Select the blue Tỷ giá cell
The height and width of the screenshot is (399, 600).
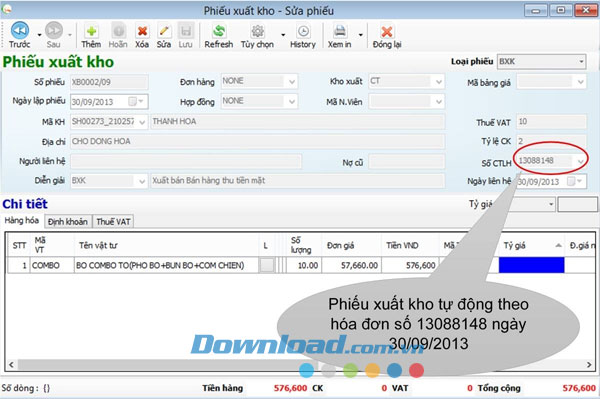pyautogui.click(x=532, y=265)
